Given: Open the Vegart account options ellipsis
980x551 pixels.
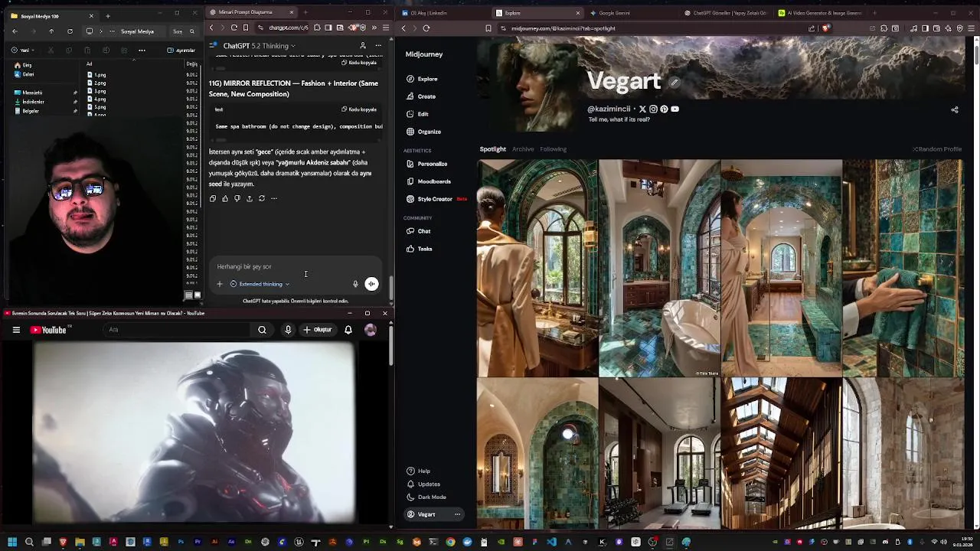Looking at the screenshot, I should click(x=457, y=514).
